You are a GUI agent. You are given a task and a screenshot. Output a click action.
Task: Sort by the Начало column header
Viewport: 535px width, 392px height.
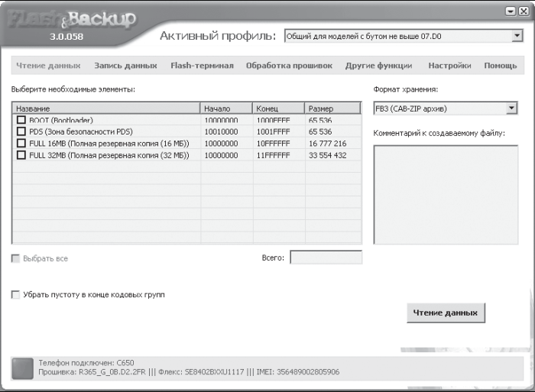pos(226,109)
